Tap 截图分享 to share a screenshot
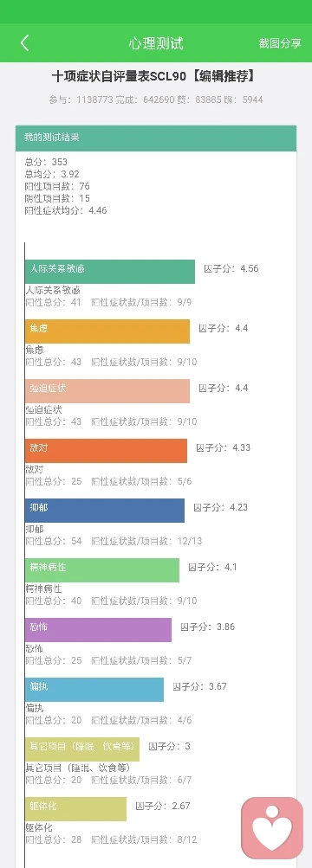This screenshot has width=312, height=868. click(280, 43)
